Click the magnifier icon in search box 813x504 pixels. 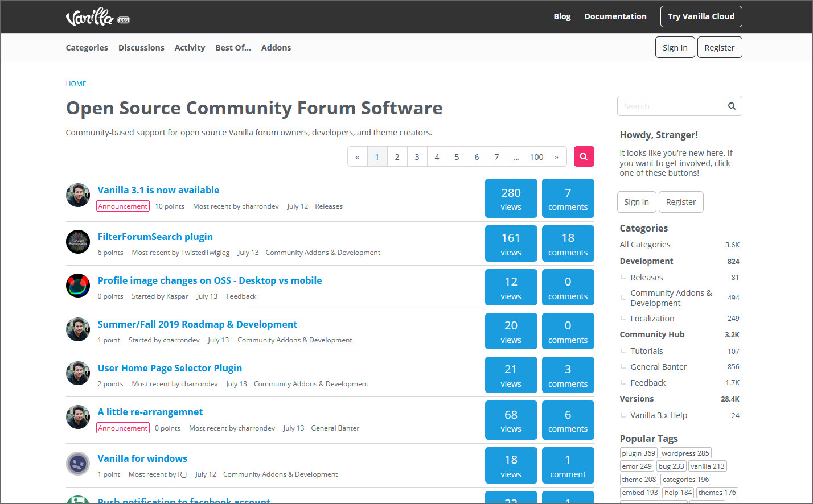(x=732, y=106)
